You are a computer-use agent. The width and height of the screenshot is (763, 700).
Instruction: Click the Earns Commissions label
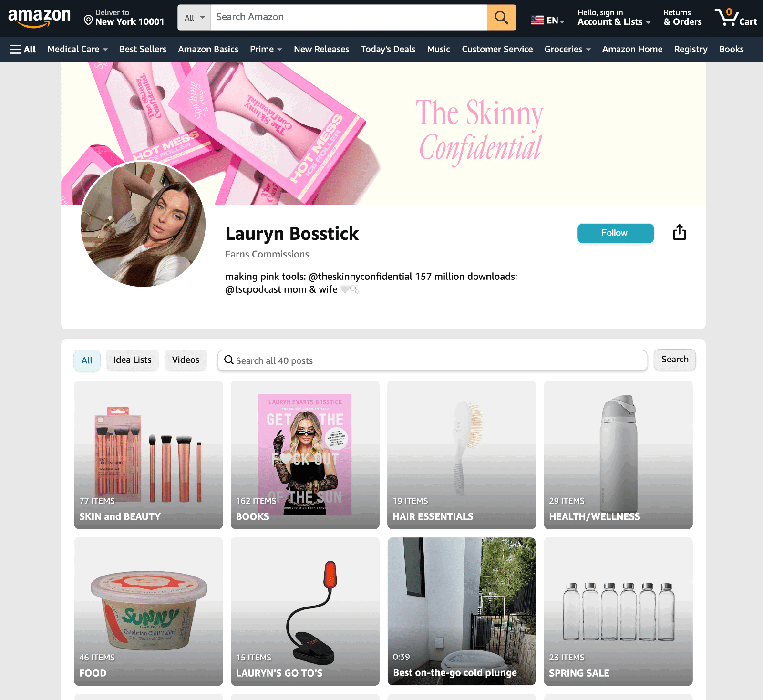coord(267,254)
